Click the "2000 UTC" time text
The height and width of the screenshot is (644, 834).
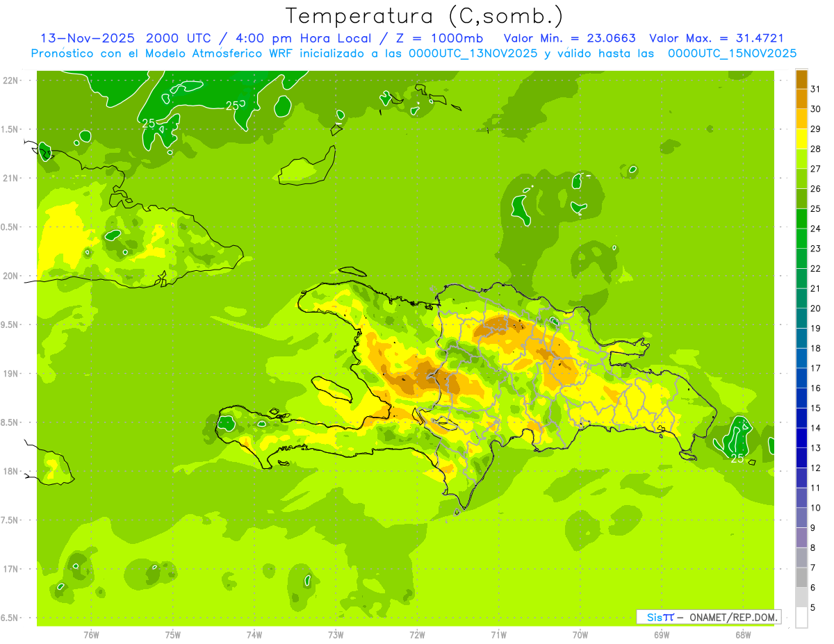tap(179, 38)
